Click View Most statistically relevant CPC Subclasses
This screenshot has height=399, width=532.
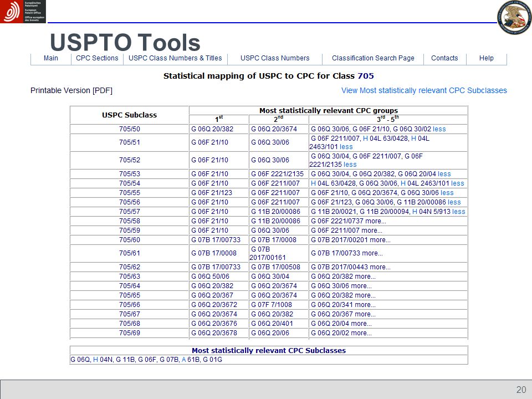[x=424, y=90]
